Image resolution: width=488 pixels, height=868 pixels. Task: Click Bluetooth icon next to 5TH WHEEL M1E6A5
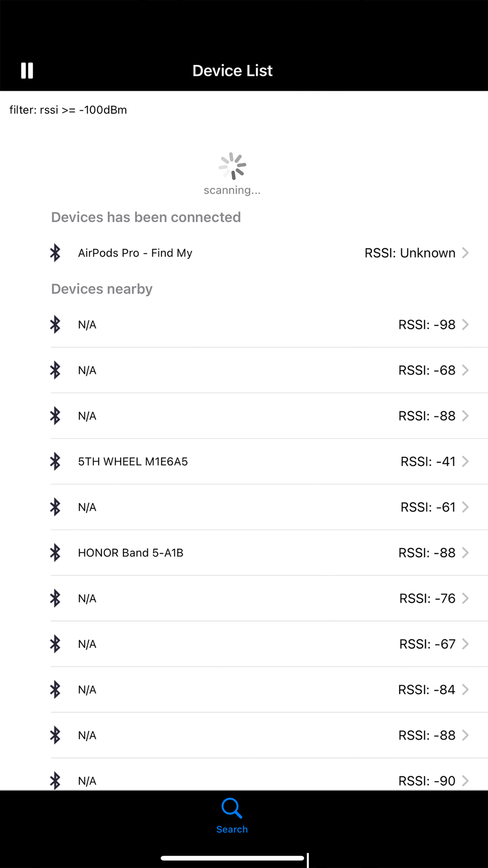[x=55, y=461]
